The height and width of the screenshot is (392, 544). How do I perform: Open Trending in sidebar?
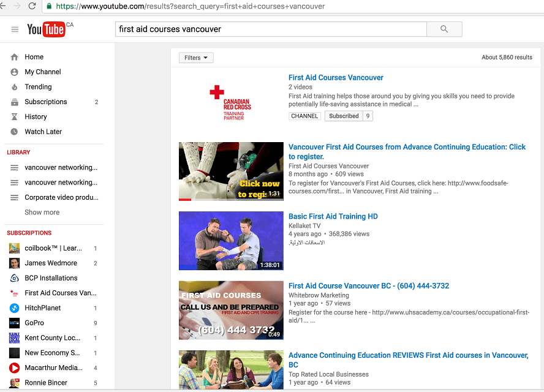[38, 87]
